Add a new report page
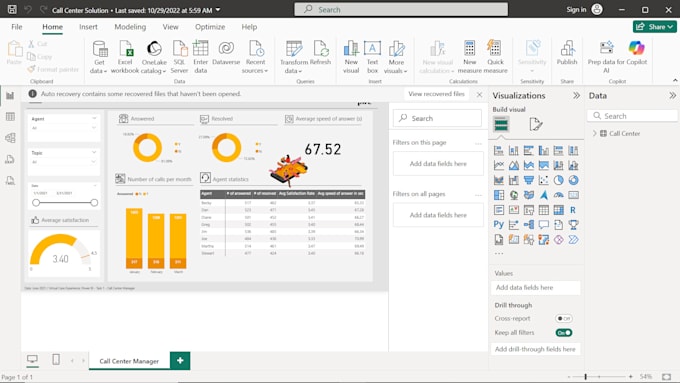 coord(180,360)
